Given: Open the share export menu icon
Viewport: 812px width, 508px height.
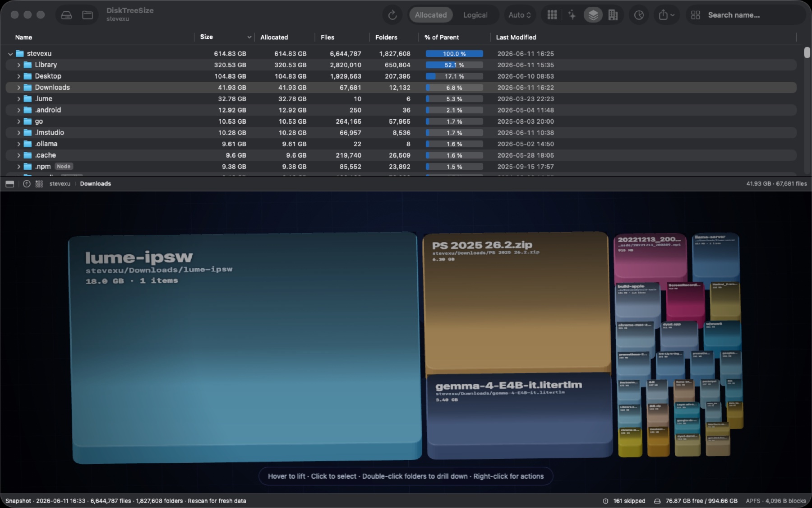Looking at the screenshot, I should 666,15.
